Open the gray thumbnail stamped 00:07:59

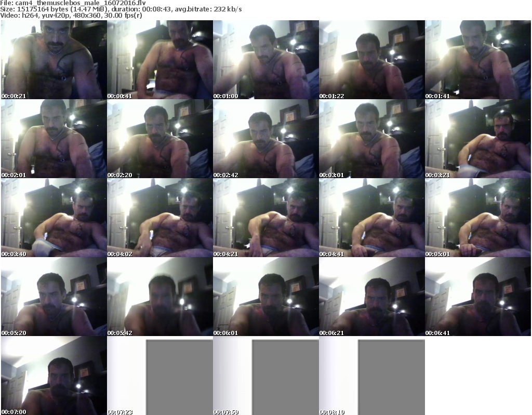(x=266, y=376)
